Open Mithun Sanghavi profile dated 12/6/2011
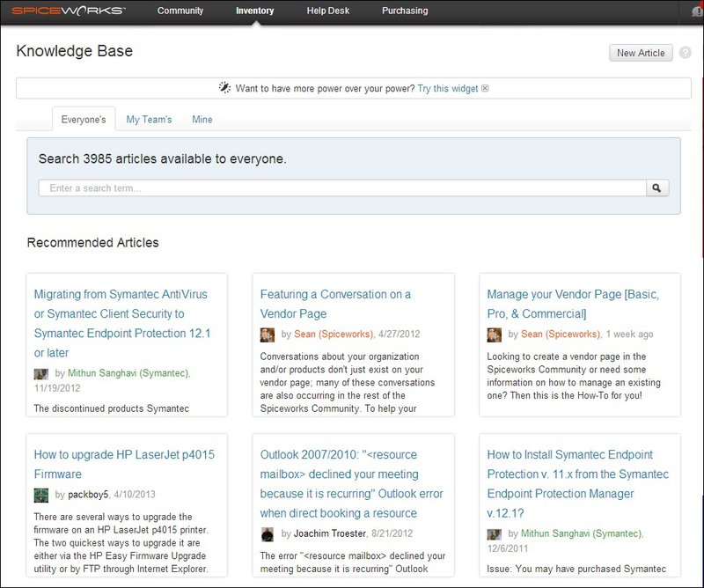This screenshot has height=588, width=704. tap(582, 533)
